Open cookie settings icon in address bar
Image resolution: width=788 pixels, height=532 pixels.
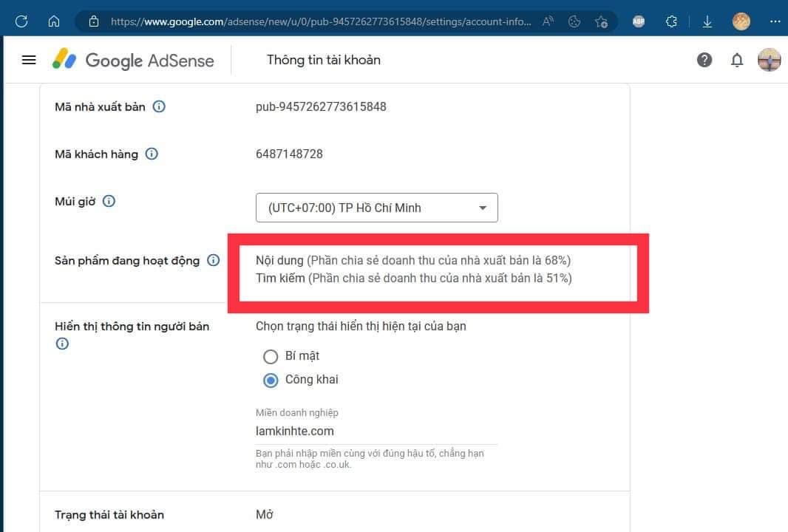(x=574, y=21)
